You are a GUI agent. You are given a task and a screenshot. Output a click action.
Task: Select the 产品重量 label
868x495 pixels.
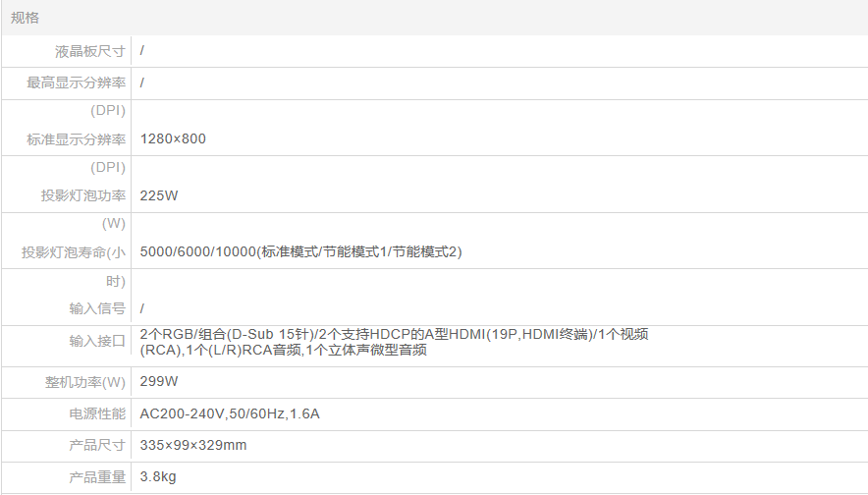click(x=97, y=477)
